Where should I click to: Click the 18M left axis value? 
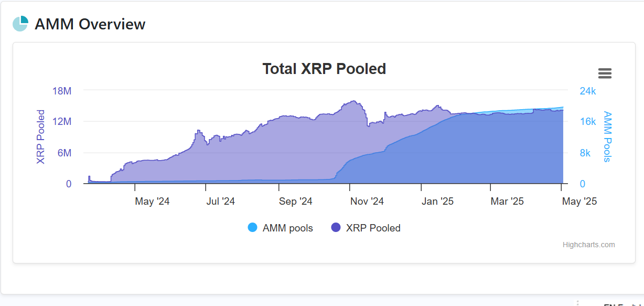62,91
